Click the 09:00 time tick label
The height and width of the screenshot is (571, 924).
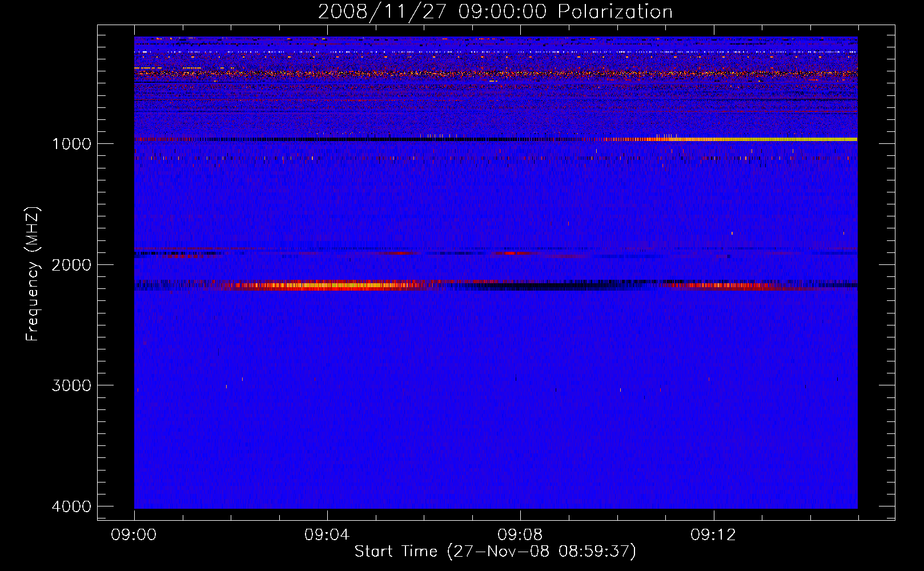click(x=134, y=535)
